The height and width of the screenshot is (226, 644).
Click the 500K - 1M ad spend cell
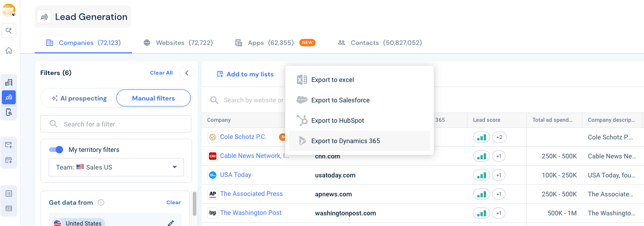click(x=562, y=213)
